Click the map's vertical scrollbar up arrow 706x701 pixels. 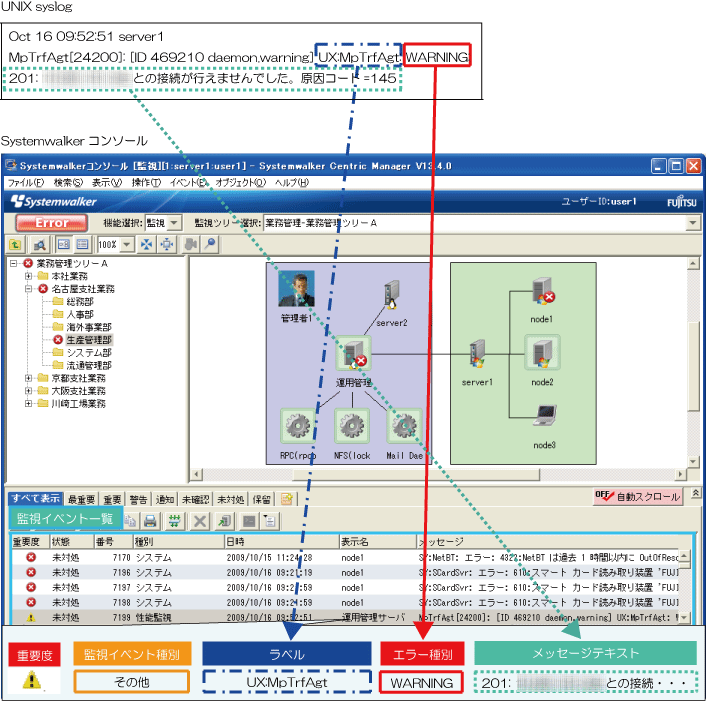click(693, 263)
